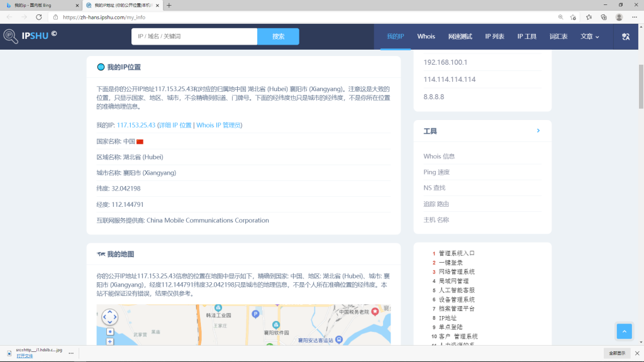Viewport: 644px width, 362px height.
Task: Open the Whois IP 管理员 link
Action: (218, 125)
